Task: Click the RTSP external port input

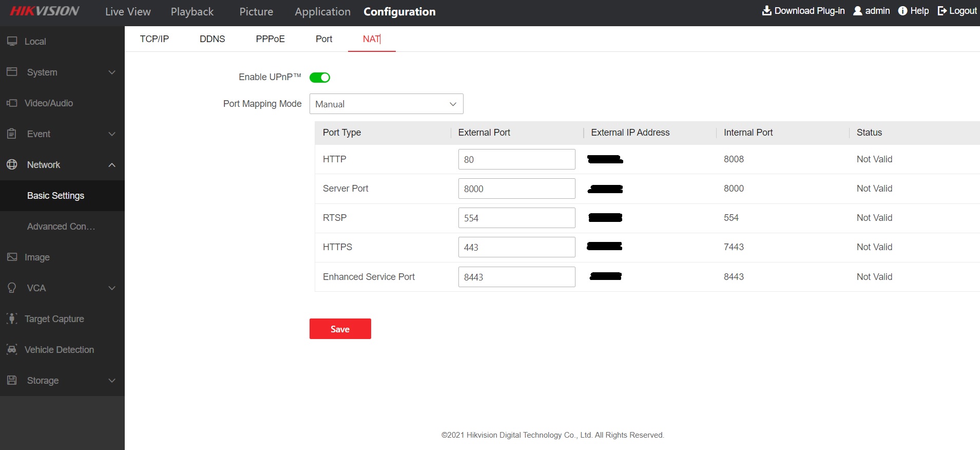Action: (516, 218)
